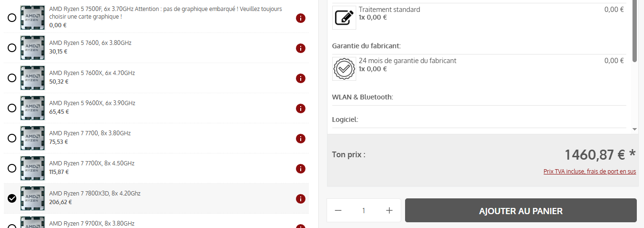This screenshot has width=644, height=228.
Task: Increase quantity with the plus button
Action: [x=389, y=211]
